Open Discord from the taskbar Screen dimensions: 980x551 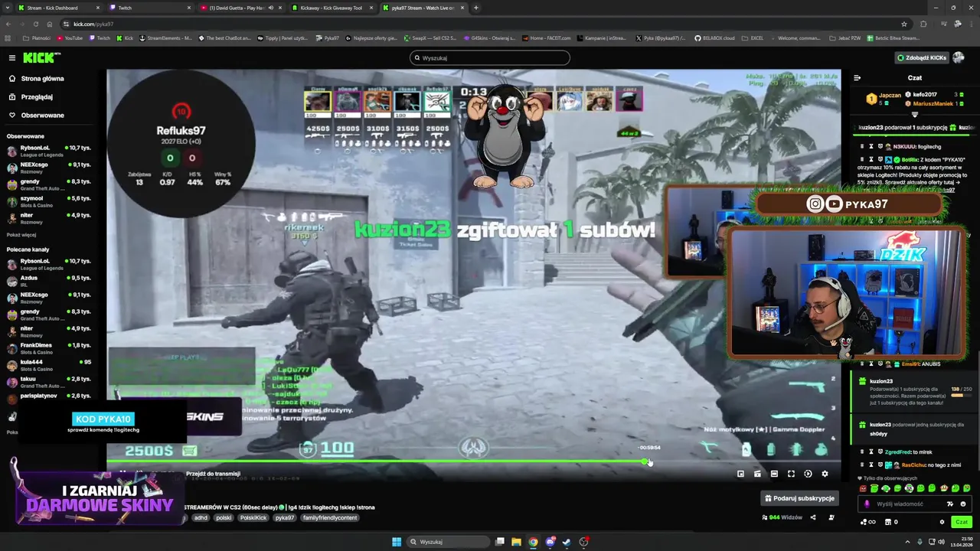[x=550, y=542]
